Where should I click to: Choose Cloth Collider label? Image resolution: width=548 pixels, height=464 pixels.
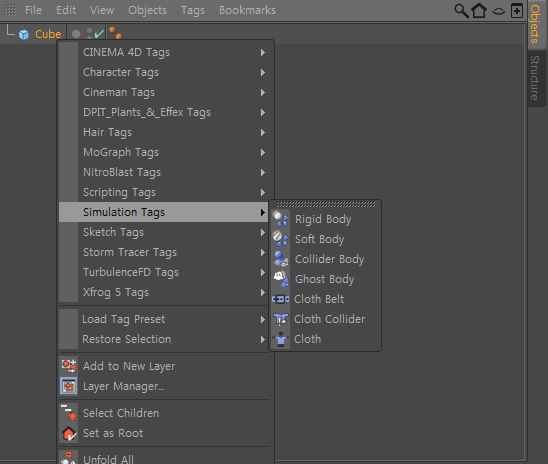coord(329,319)
